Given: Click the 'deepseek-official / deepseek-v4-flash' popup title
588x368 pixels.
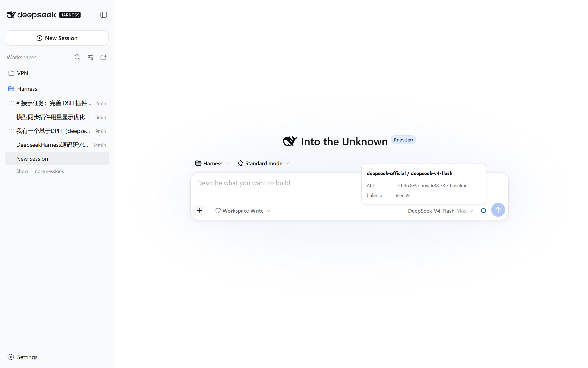Looking at the screenshot, I should click(409, 173).
